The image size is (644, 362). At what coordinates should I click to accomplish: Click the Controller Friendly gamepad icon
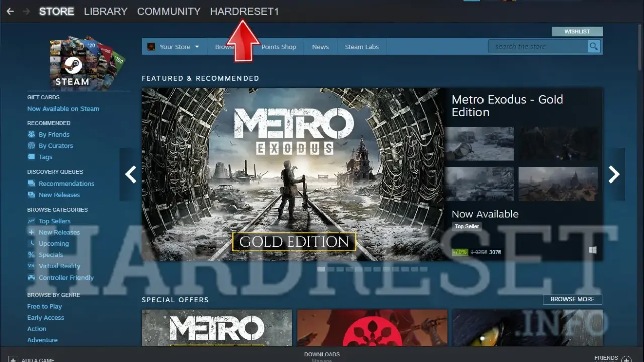(x=31, y=278)
